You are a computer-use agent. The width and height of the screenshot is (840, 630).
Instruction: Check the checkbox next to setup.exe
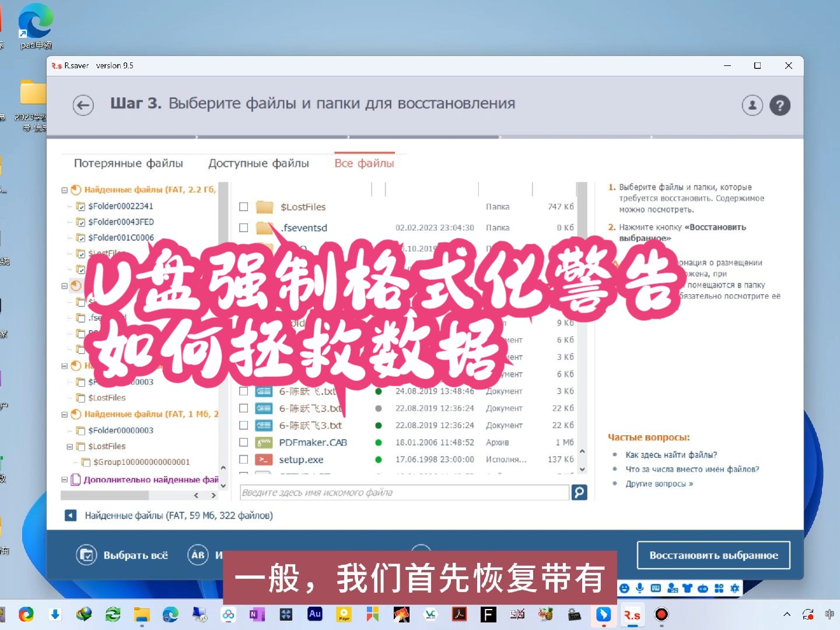tap(244, 459)
